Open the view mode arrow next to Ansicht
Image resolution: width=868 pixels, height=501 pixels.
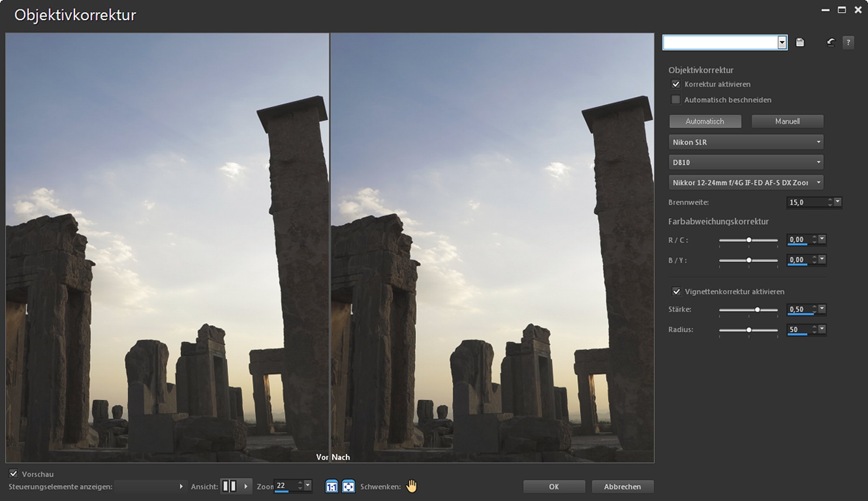click(x=246, y=486)
